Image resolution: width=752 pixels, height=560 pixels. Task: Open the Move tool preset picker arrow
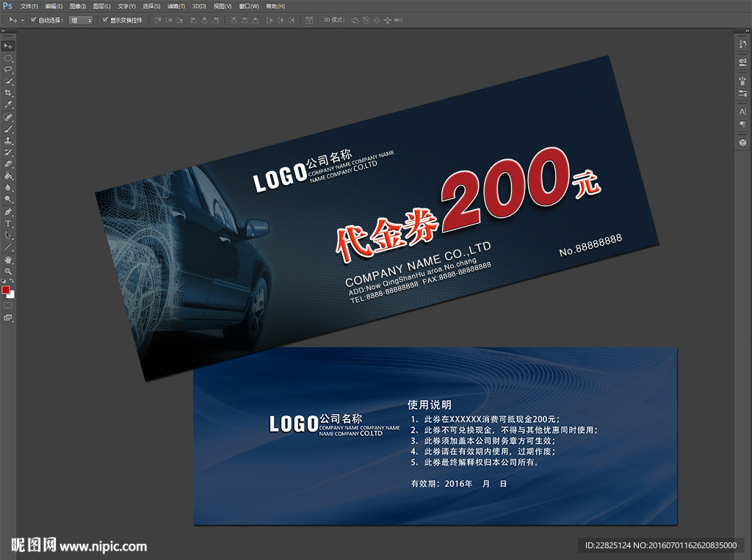(x=23, y=20)
